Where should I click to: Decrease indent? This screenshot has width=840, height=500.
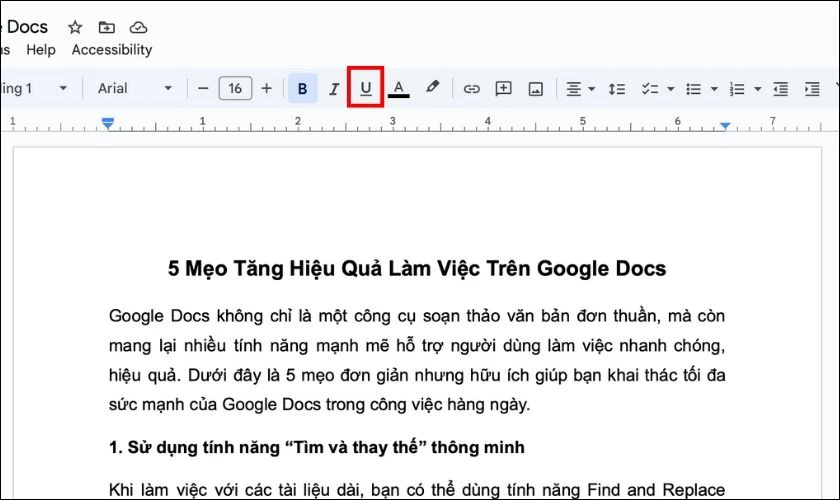tap(781, 89)
